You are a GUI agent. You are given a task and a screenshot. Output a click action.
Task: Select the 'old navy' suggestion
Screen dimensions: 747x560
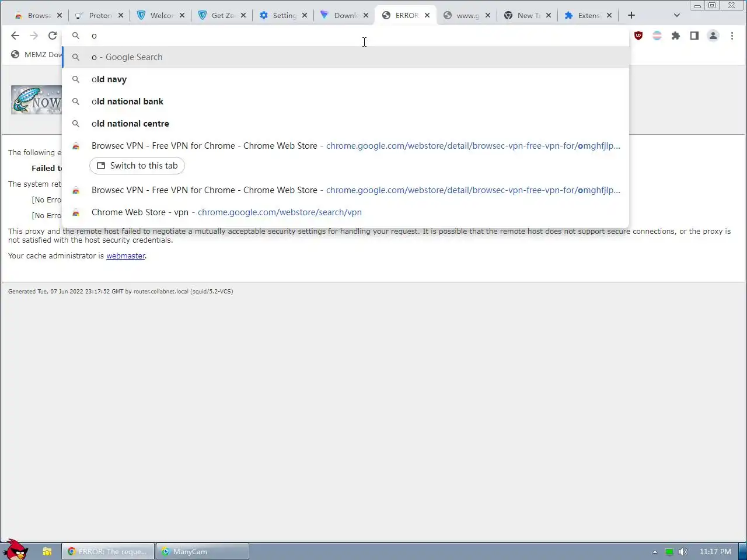pos(345,79)
